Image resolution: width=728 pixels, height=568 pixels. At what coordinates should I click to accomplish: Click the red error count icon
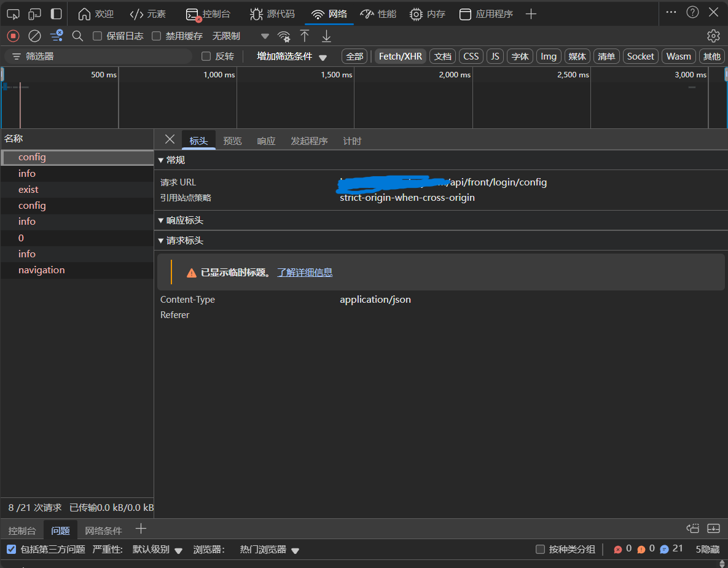click(618, 550)
